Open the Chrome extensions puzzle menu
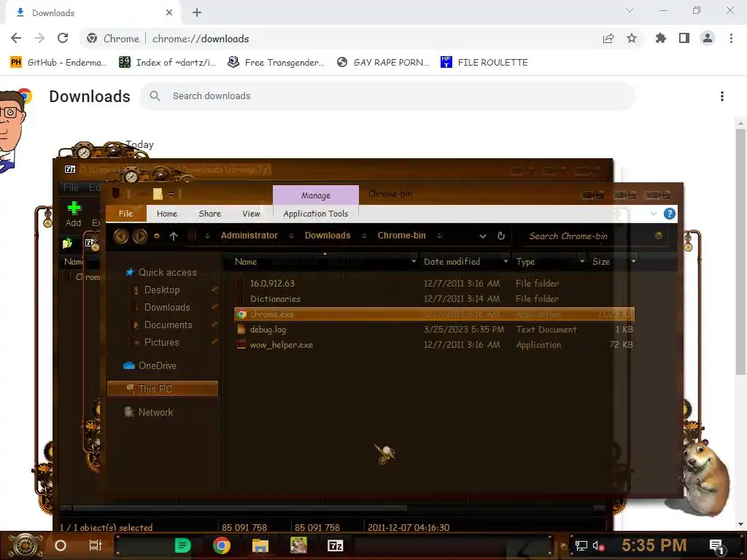This screenshot has width=747, height=560. point(661,38)
